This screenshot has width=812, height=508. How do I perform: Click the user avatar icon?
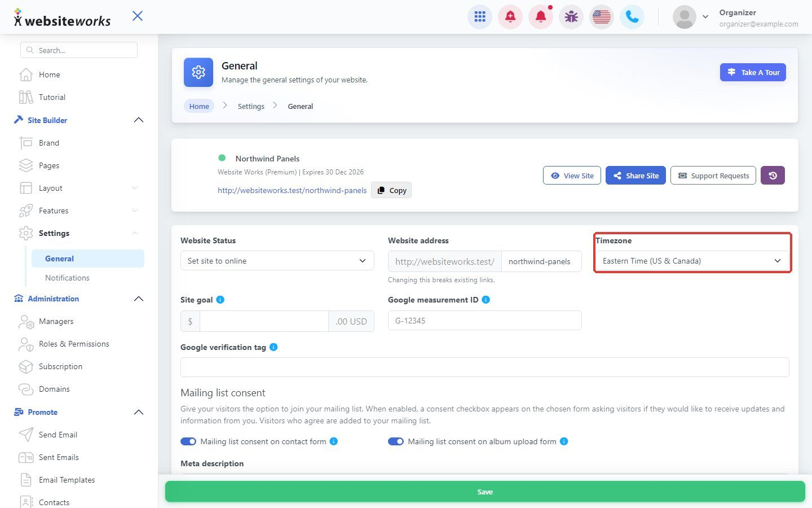[x=685, y=17]
